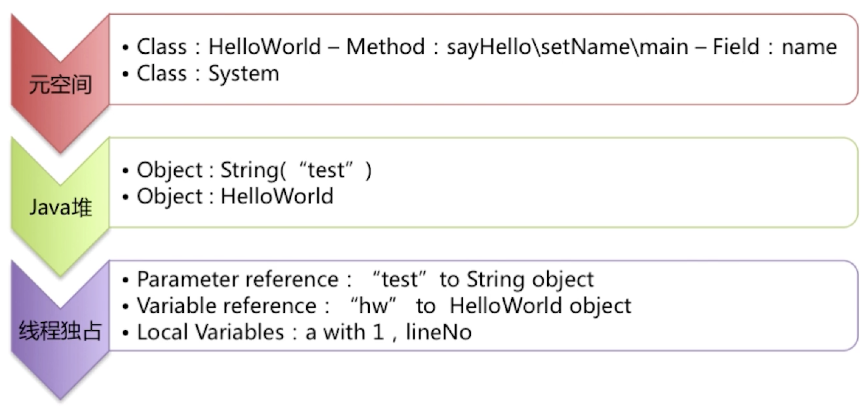
Task: Click the purple 线程独占 chevron arrow
Action: [60, 331]
